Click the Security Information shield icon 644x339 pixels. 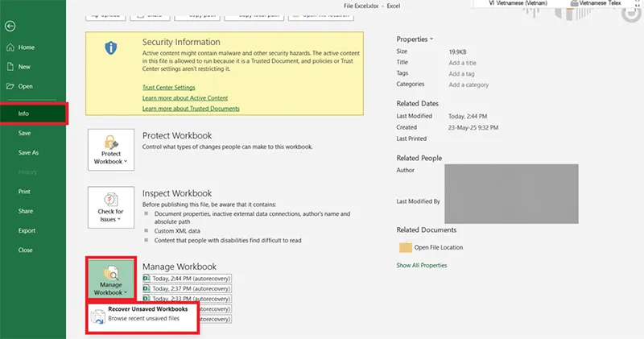[111, 48]
